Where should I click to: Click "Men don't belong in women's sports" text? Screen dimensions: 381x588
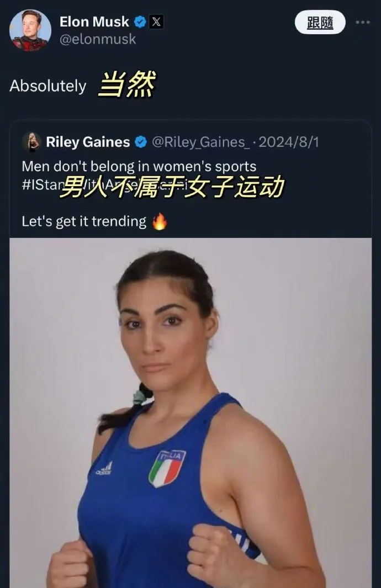tap(139, 166)
